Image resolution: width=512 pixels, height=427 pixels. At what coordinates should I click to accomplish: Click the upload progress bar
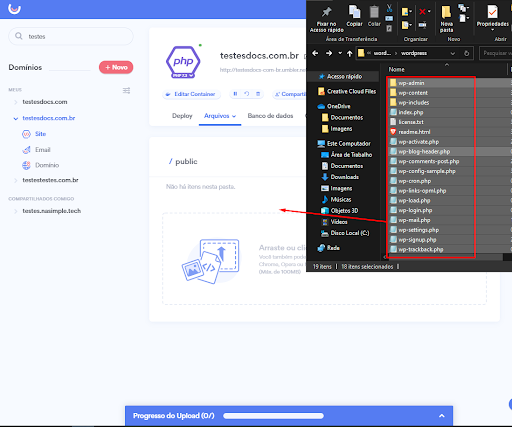(273, 416)
